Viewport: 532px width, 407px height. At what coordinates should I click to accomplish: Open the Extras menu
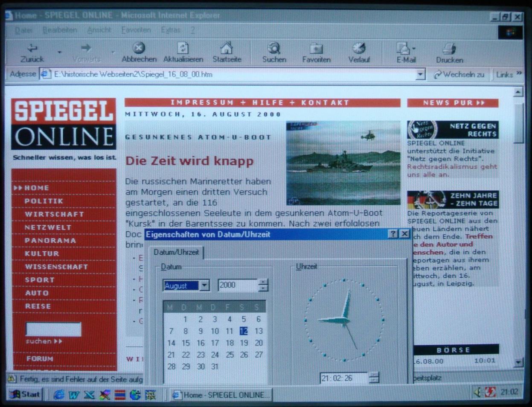(170, 30)
